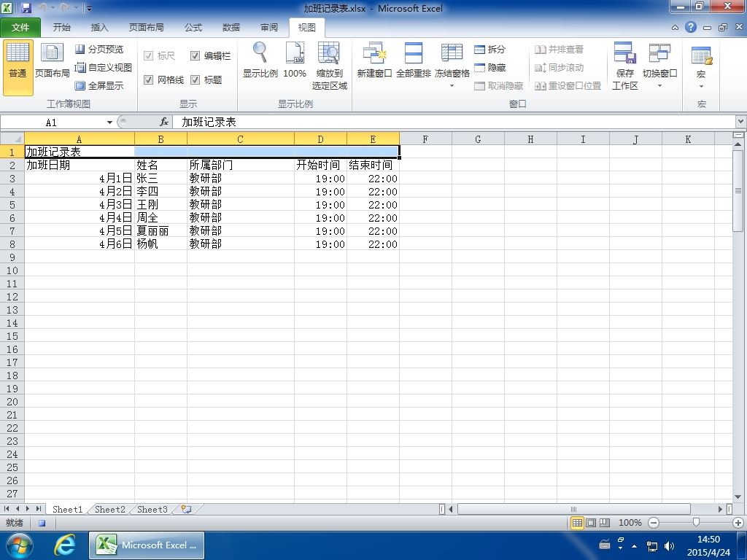Open Windows Start button

pyautogui.click(x=19, y=545)
